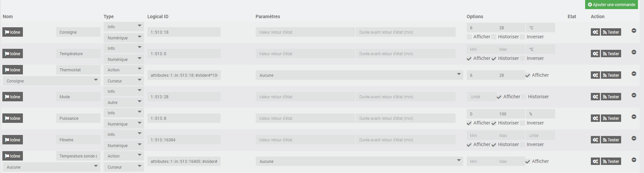Click Icône flag button for Consigne
Viewport: 644px width, 173px height.
[13, 32]
